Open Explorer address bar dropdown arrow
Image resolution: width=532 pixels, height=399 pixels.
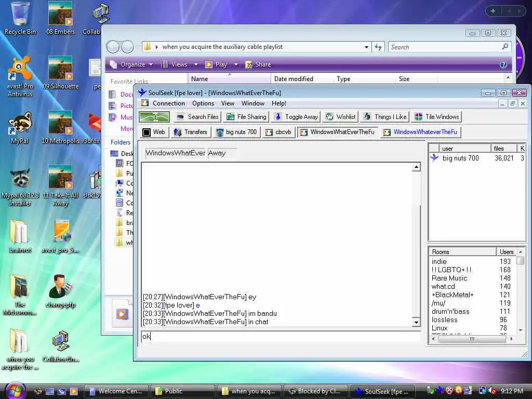366,47
